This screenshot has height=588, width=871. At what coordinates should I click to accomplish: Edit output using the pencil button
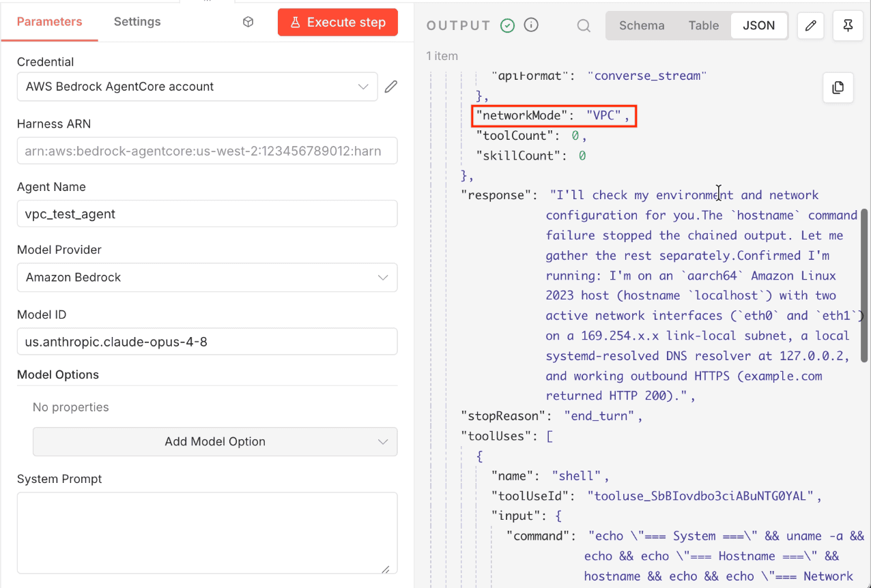click(x=811, y=26)
